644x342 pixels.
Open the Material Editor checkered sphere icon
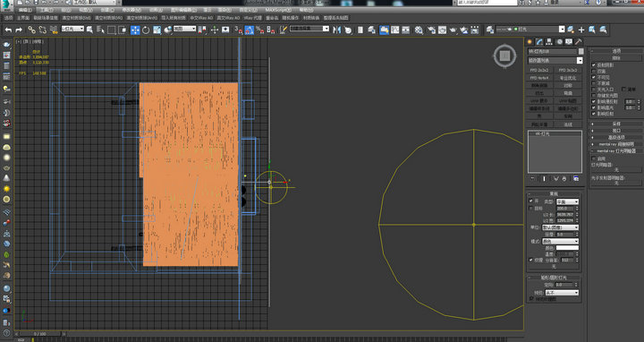click(x=419, y=30)
